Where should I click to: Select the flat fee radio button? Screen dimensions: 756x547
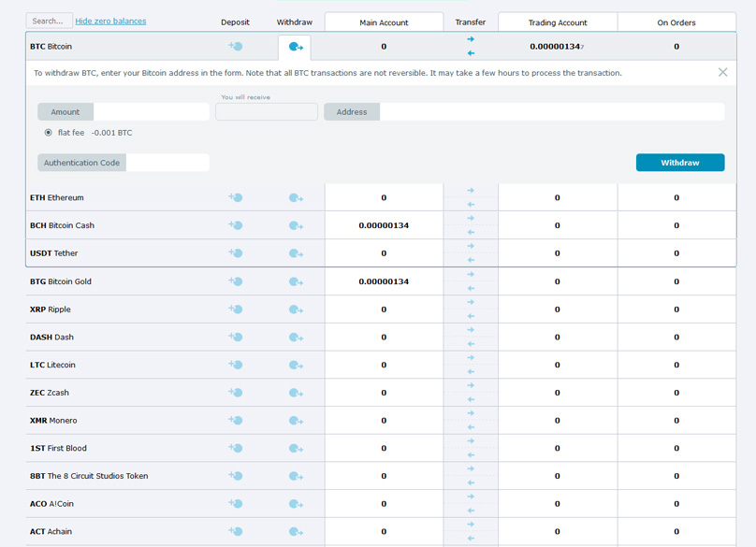tap(49, 133)
